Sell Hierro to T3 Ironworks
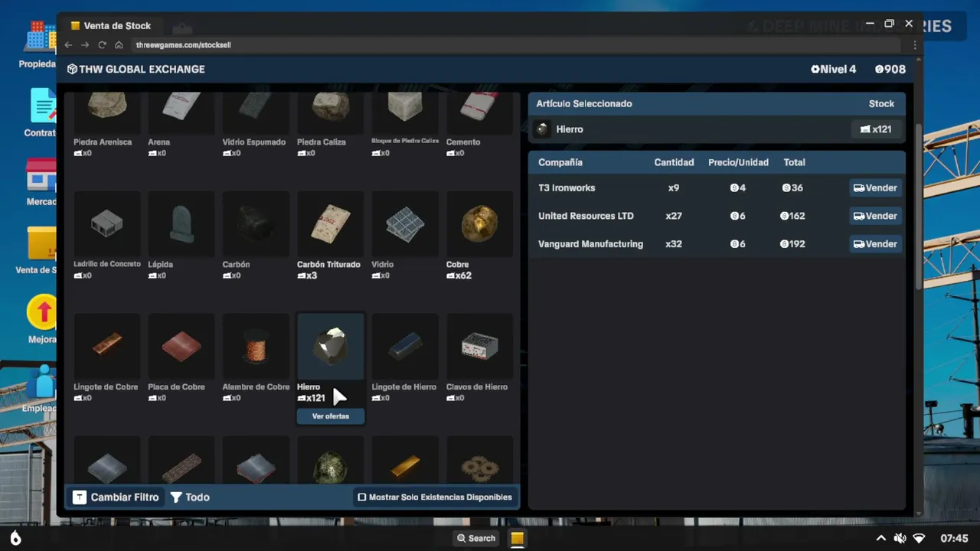 point(875,187)
